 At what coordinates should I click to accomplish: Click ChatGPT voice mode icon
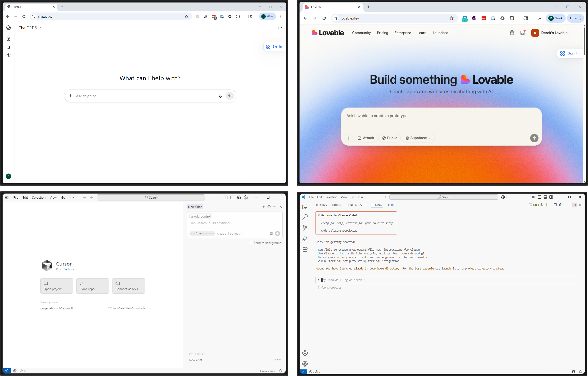[x=230, y=96]
